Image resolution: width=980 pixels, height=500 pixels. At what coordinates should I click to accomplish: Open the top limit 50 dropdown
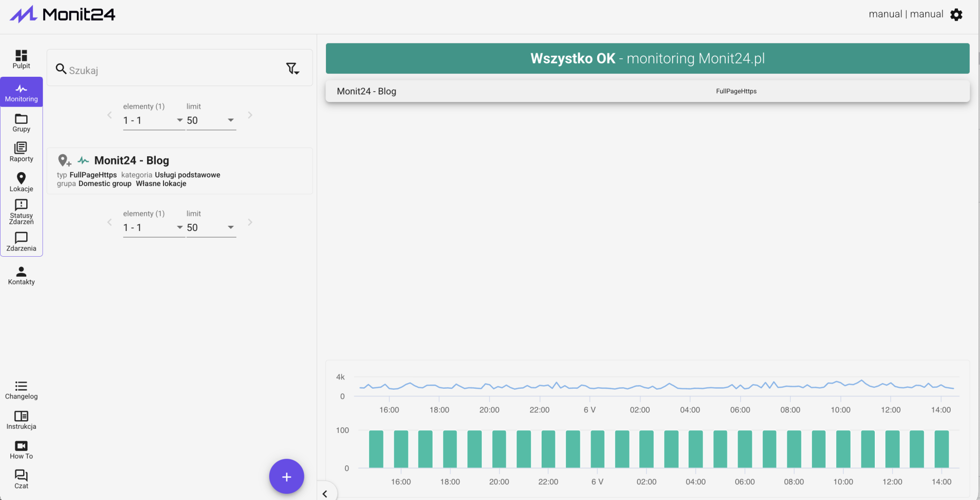tap(211, 120)
